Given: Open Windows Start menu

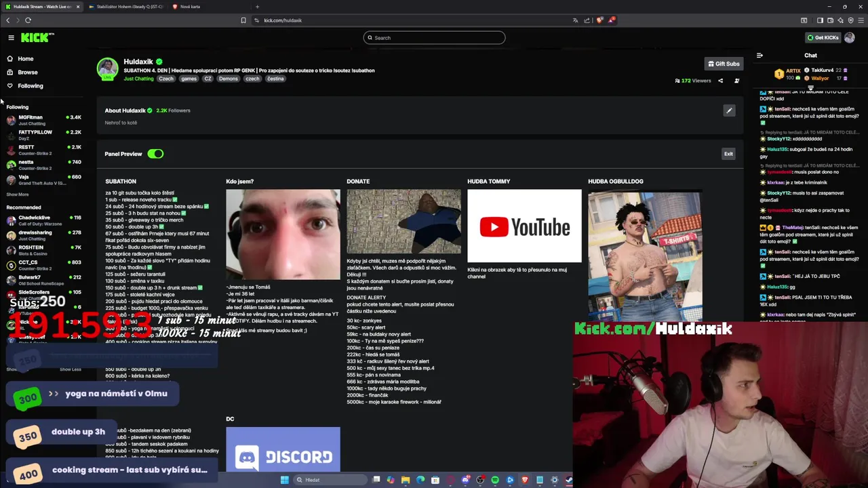Looking at the screenshot, I should point(285,480).
